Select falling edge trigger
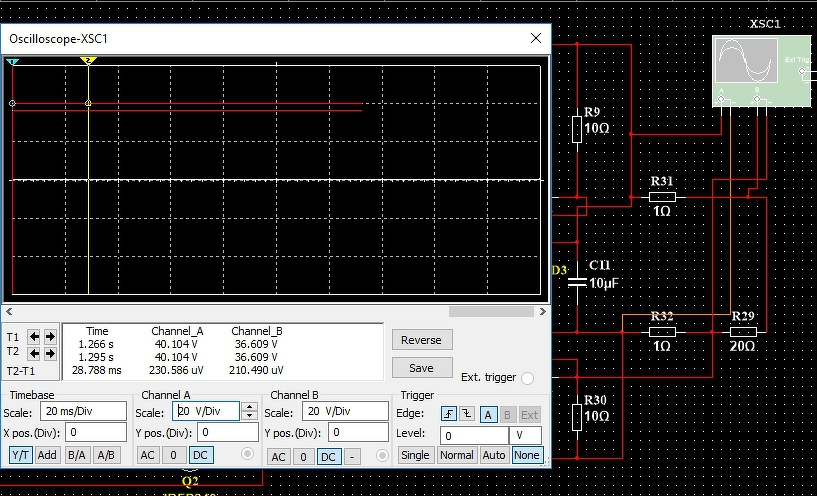 (x=466, y=415)
